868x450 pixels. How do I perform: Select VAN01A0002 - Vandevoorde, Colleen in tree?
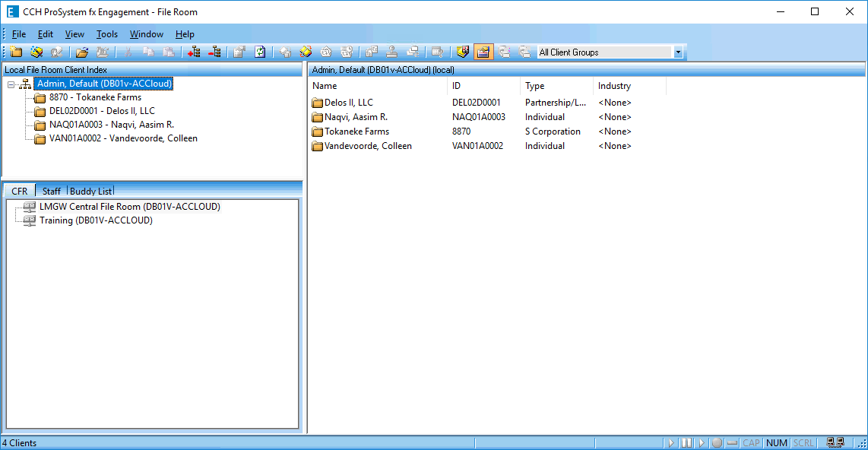(123, 138)
